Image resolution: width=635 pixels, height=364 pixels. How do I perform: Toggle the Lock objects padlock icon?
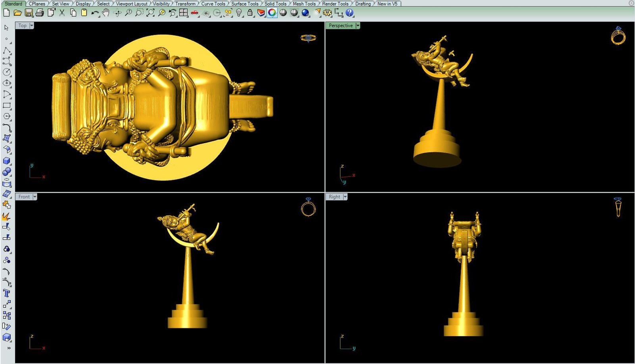click(250, 13)
